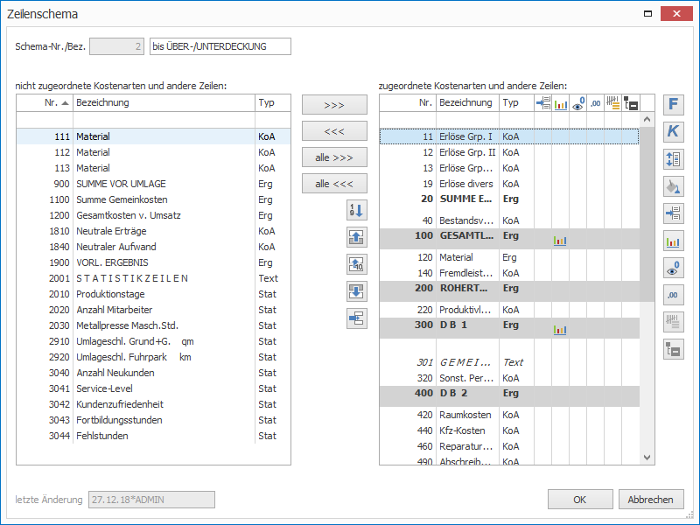The image size is (700, 525).
Task: Select row 1810 Neutrale Erträge
Action: (154, 231)
